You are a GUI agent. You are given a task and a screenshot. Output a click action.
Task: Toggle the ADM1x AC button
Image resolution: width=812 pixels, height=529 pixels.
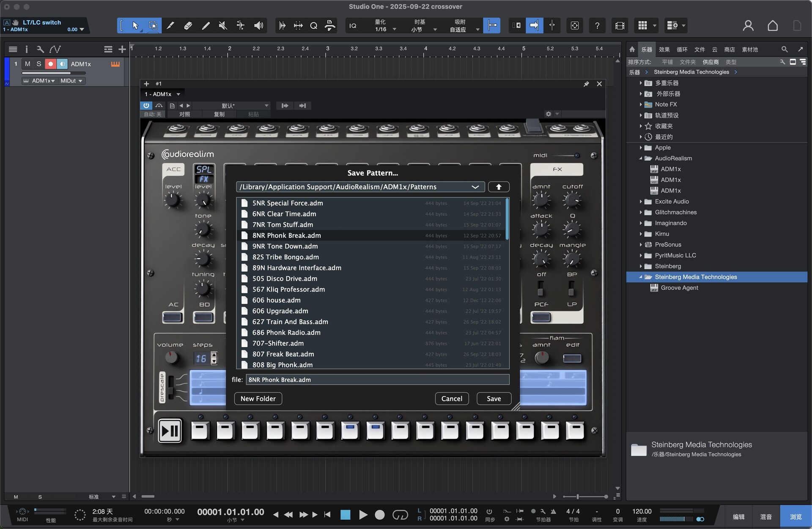[173, 317]
